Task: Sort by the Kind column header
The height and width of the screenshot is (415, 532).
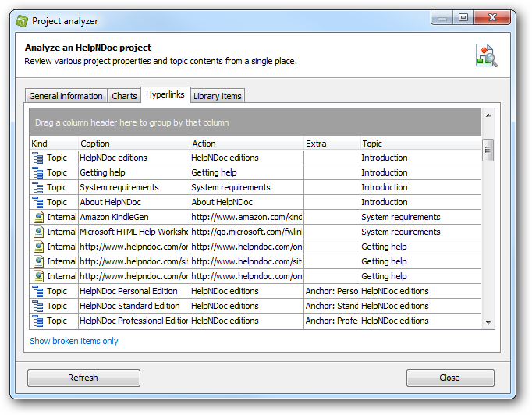Action: (x=54, y=144)
